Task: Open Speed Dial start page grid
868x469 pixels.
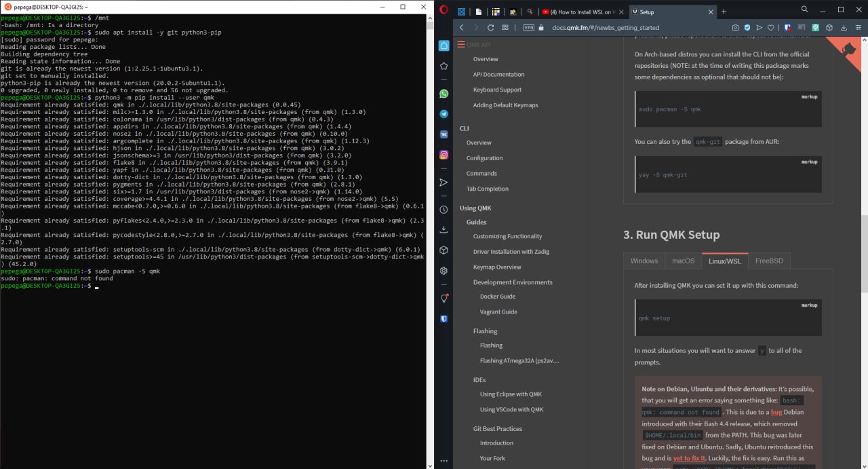Action: coord(505,28)
